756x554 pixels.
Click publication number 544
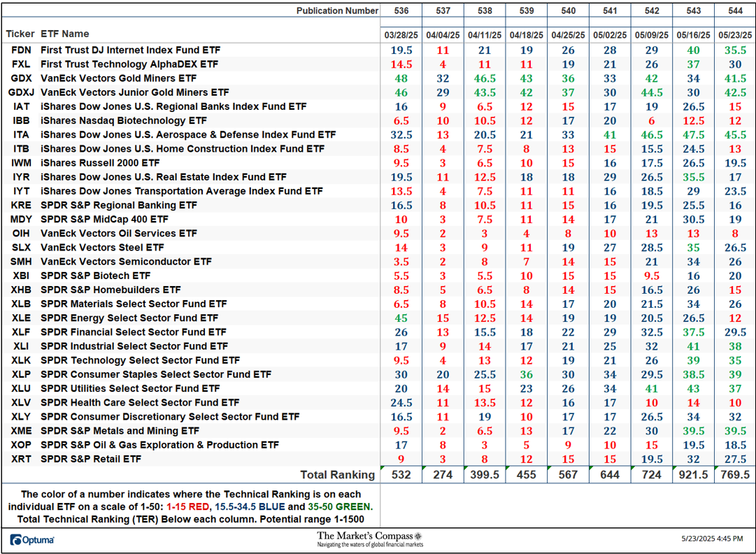click(734, 10)
